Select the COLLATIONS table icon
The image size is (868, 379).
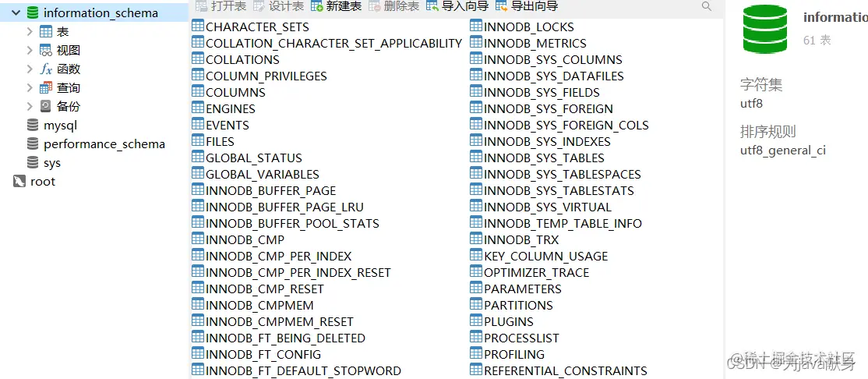tap(198, 59)
